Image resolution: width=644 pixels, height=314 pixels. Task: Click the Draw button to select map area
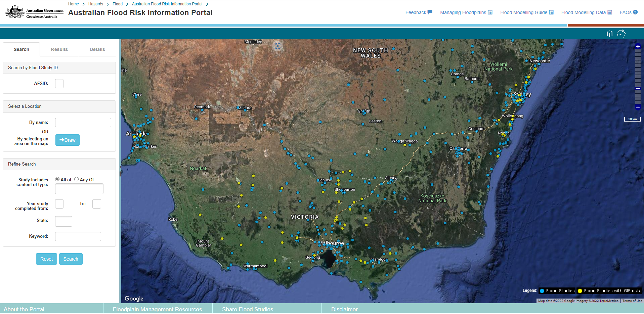(x=67, y=140)
